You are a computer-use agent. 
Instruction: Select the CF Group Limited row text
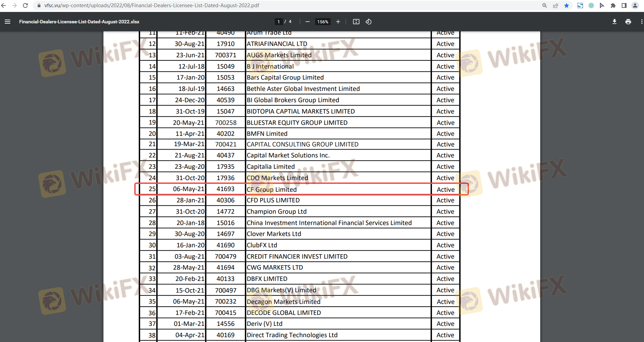click(272, 189)
